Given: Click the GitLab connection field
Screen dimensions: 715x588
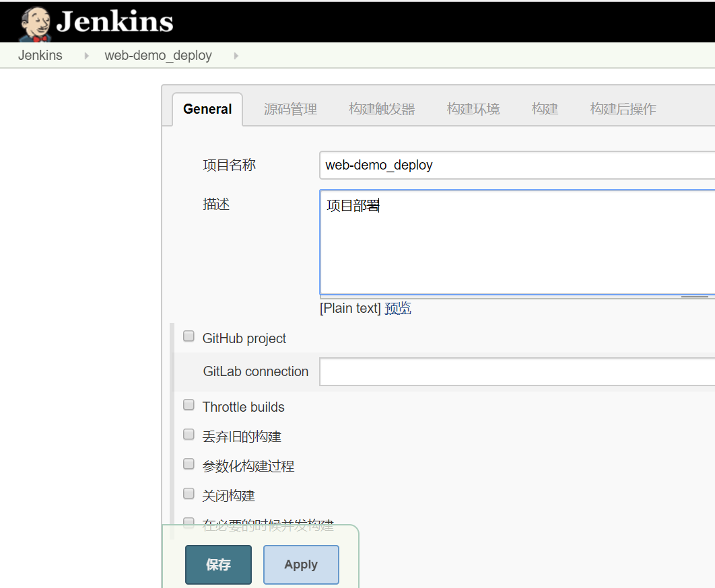Looking at the screenshot, I should 515,372.
